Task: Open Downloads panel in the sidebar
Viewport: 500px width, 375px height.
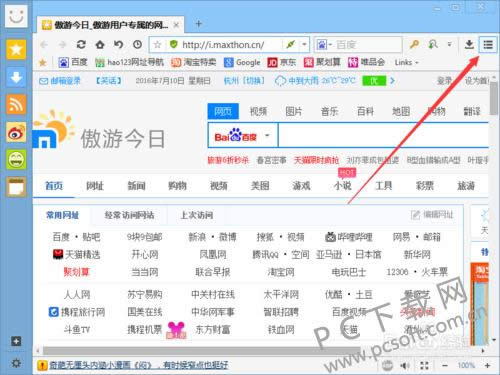Action: click(16, 77)
